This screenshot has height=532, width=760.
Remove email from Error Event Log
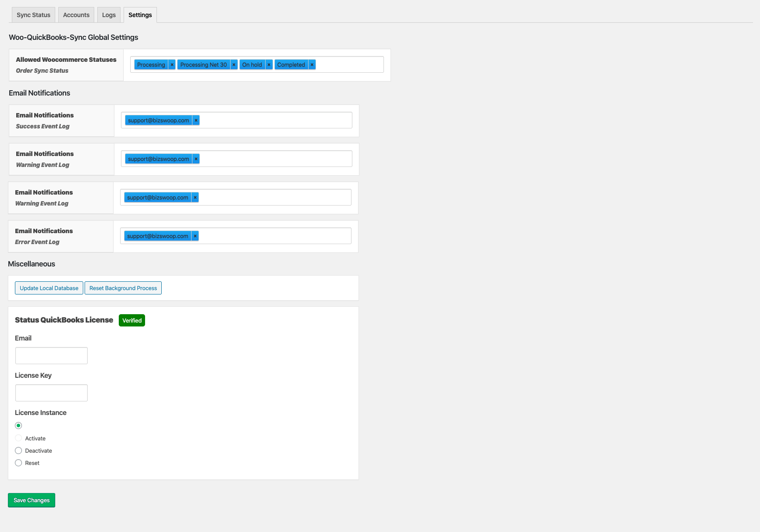point(195,236)
